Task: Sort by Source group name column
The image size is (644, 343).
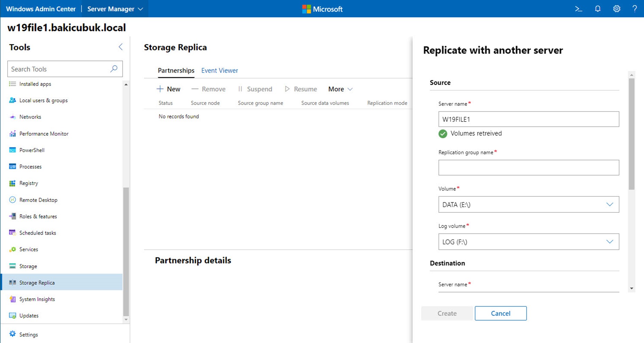Action: coord(260,103)
